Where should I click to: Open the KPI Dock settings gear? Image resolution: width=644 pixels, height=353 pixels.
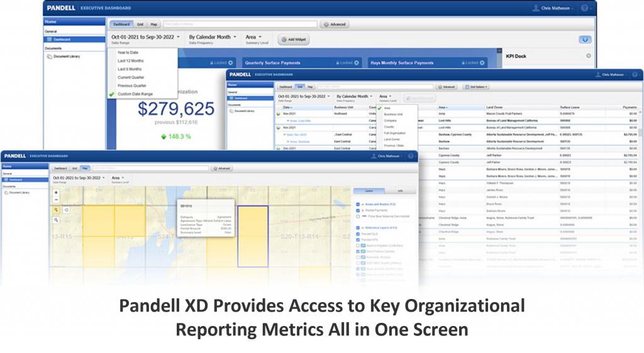tap(588, 56)
